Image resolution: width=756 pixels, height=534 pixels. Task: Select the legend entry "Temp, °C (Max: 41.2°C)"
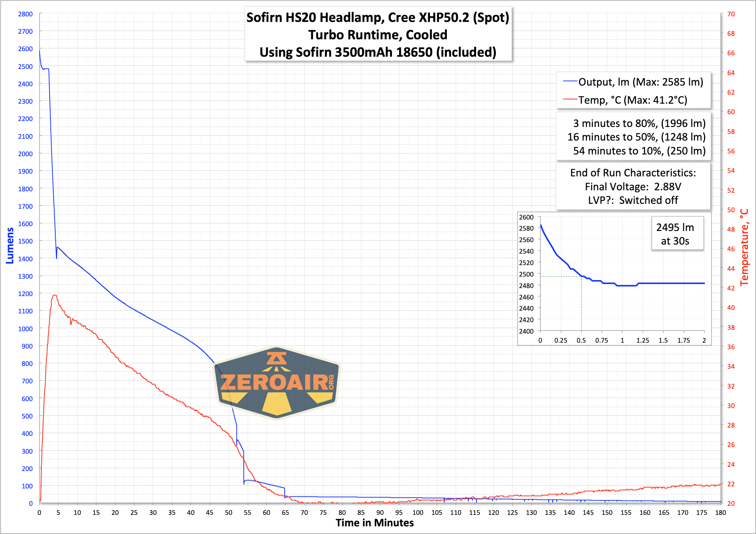pyautogui.click(x=633, y=100)
